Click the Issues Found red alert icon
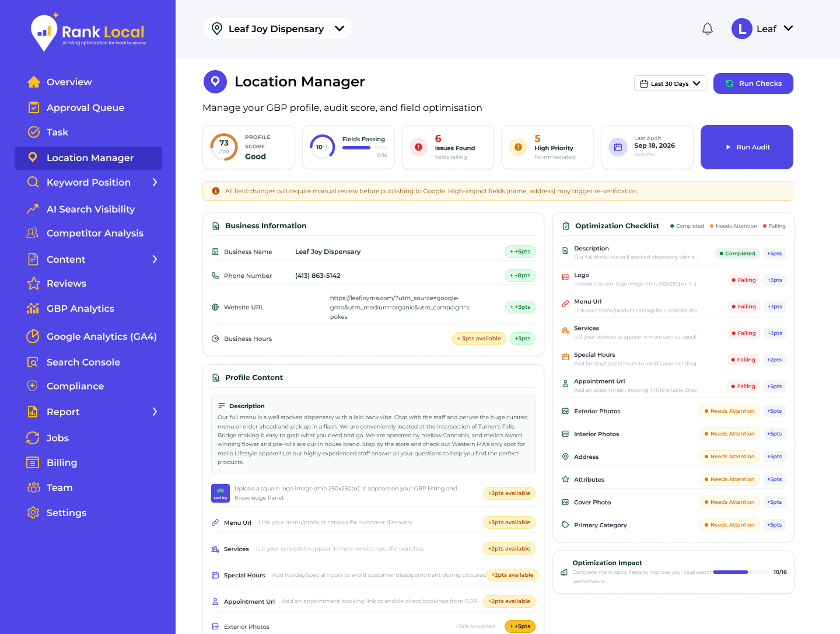 (418, 147)
